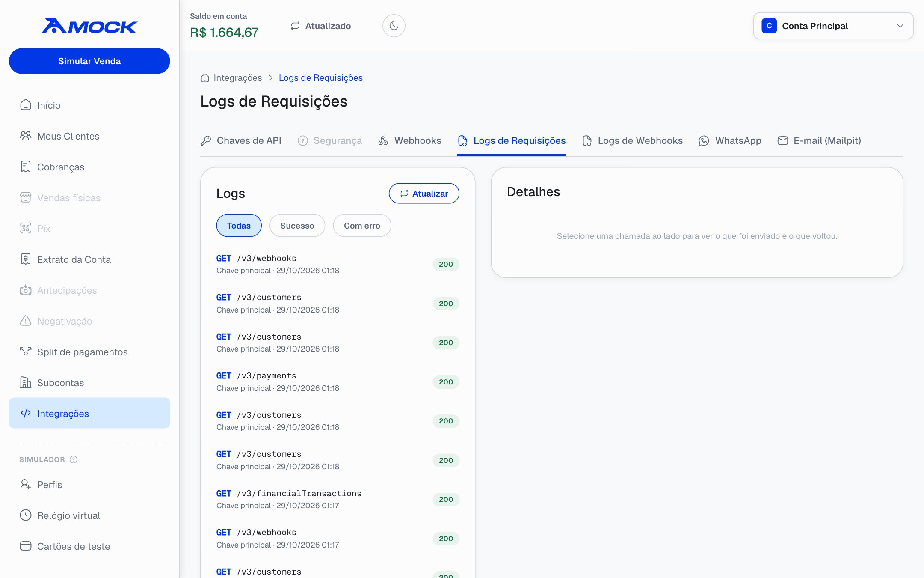The width and height of the screenshot is (924, 578).
Task: Open the Meus Clientes people icon
Action: (x=26, y=136)
